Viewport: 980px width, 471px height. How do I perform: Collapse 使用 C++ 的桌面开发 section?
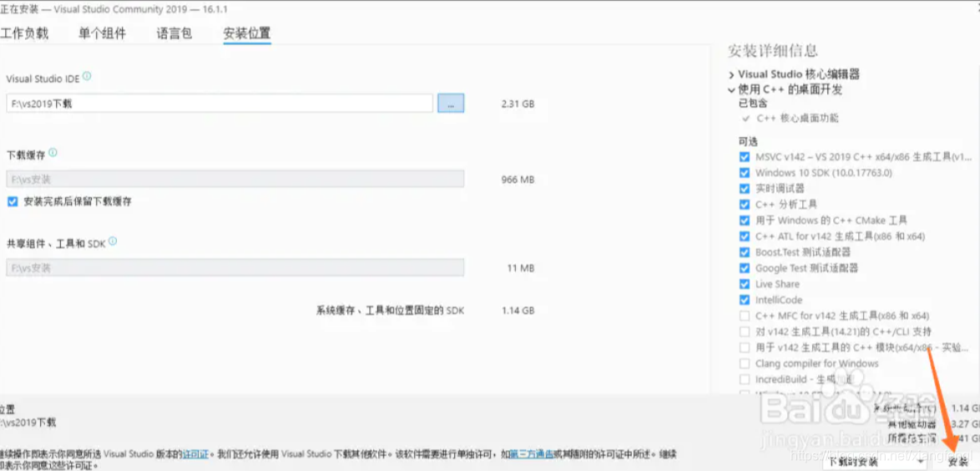(x=731, y=90)
